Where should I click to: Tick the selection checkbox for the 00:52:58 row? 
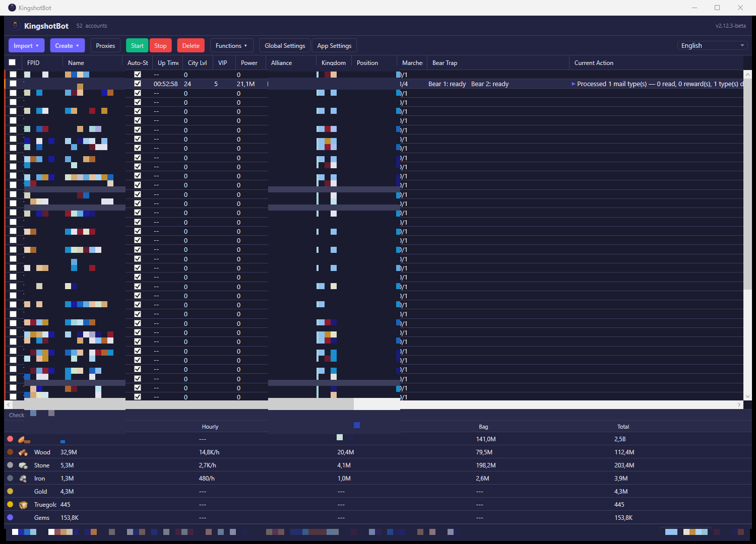[x=13, y=84]
